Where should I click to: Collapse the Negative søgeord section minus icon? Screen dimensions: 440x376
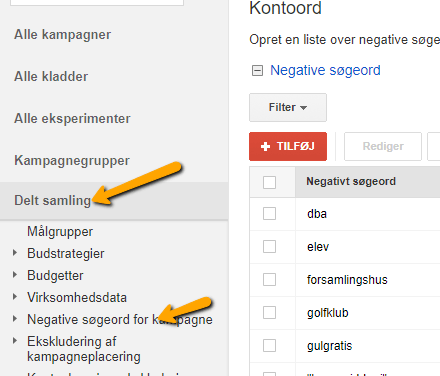tap(257, 70)
